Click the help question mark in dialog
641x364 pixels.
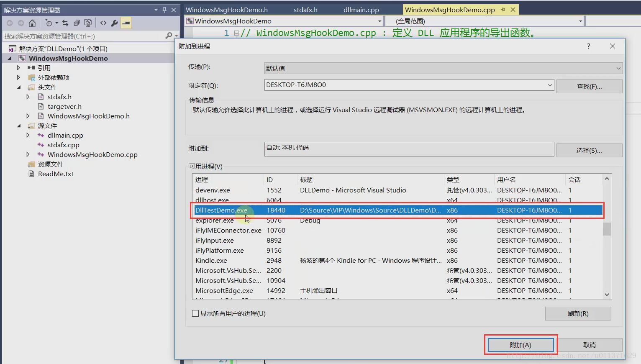pyautogui.click(x=588, y=46)
